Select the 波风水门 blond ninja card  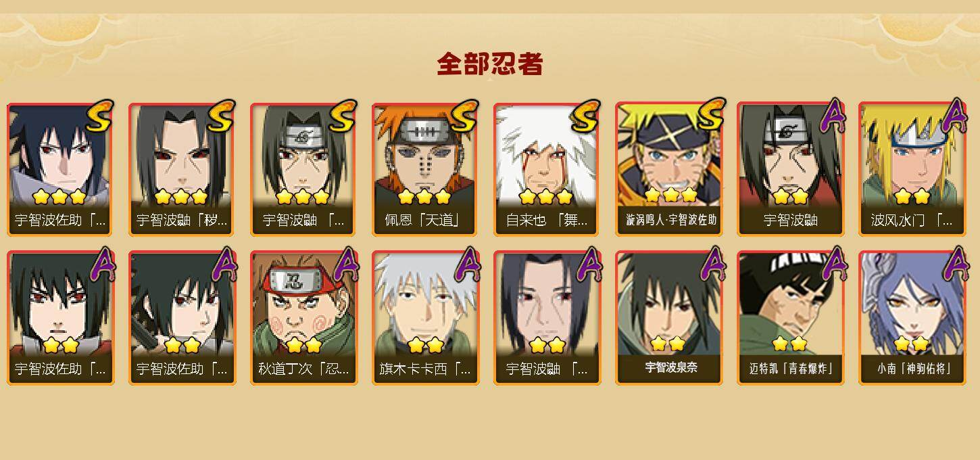tap(912, 169)
